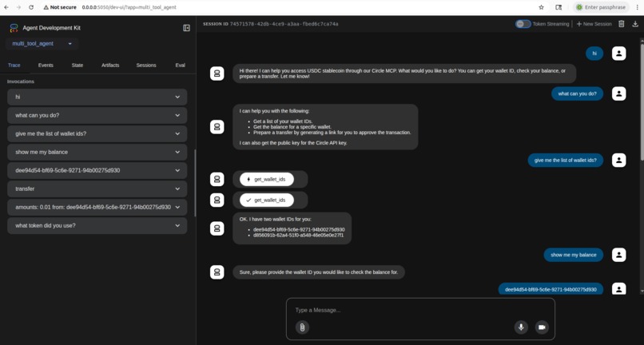Expand 'give me the list of wallet ids?' invocation

click(97, 133)
